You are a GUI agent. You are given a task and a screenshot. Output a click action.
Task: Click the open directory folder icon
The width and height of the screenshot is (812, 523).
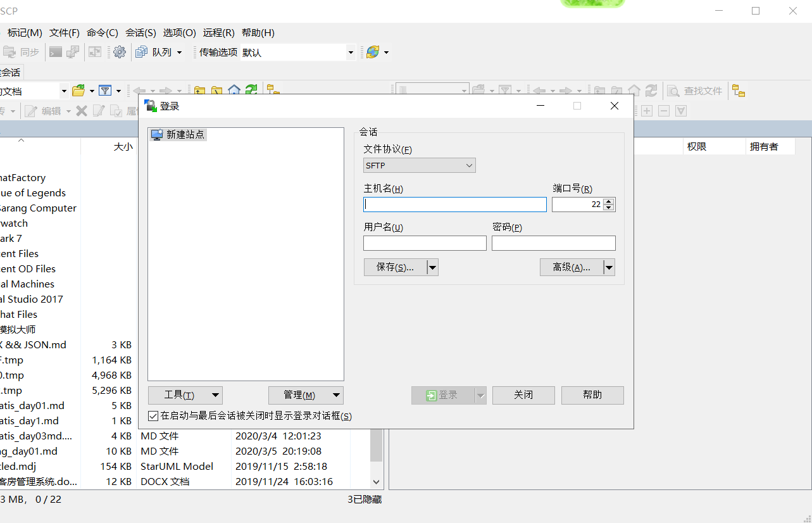click(79, 91)
